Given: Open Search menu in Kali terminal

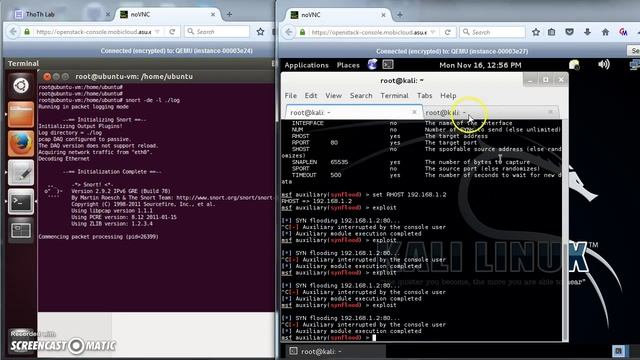Looking at the screenshot, I should click(x=361, y=96).
